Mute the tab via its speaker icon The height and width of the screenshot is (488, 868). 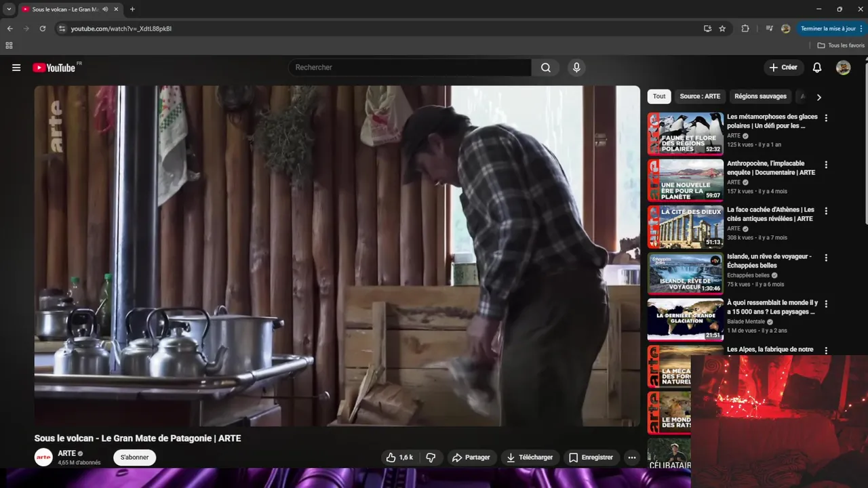tap(105, 9)
